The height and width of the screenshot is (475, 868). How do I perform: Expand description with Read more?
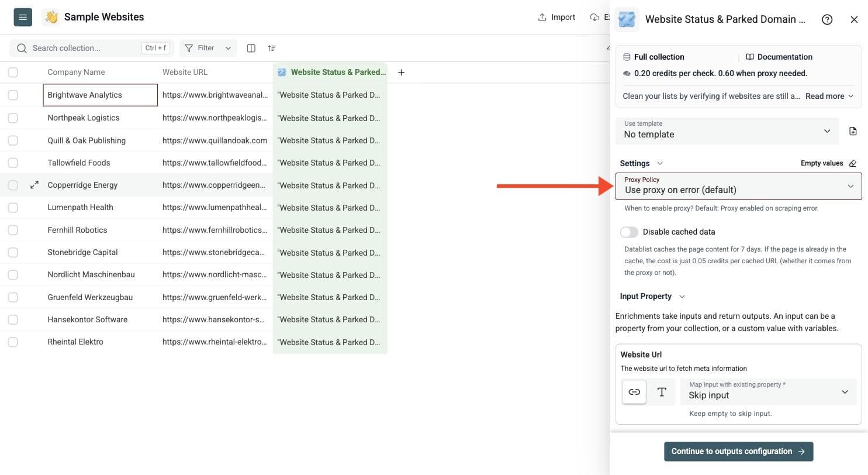[829, 96]
